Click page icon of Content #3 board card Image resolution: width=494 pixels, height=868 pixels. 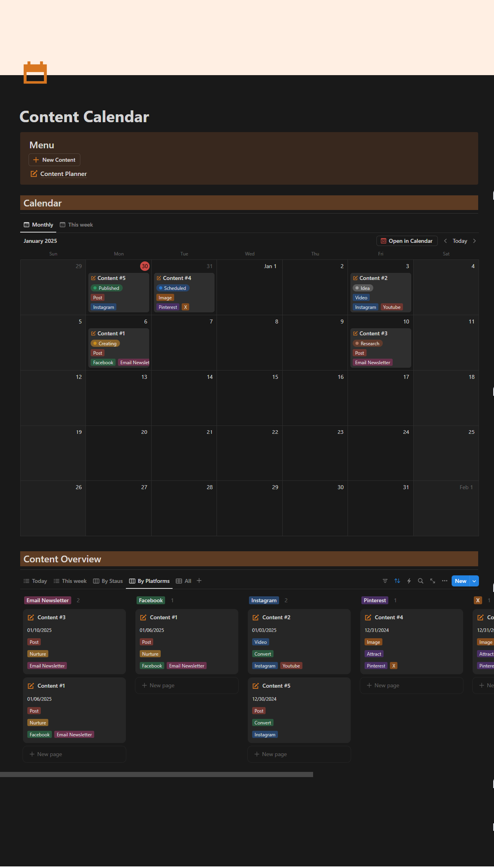pyautogui.click(x=31, y=617)
